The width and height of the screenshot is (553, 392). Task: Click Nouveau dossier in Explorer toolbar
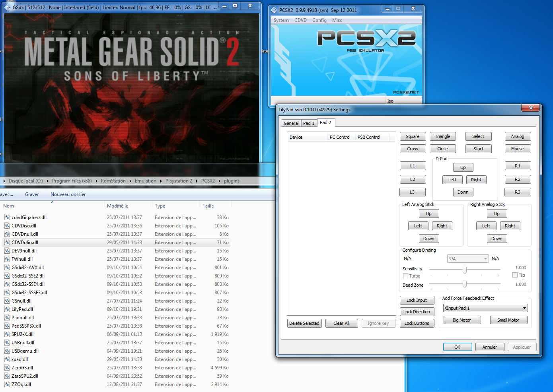[x=68, y=194]
